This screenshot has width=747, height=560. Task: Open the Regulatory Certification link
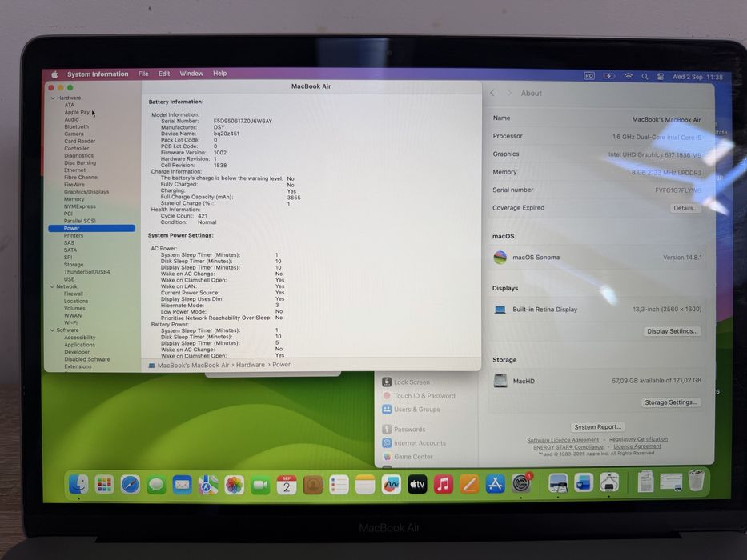tap(638, 439)
